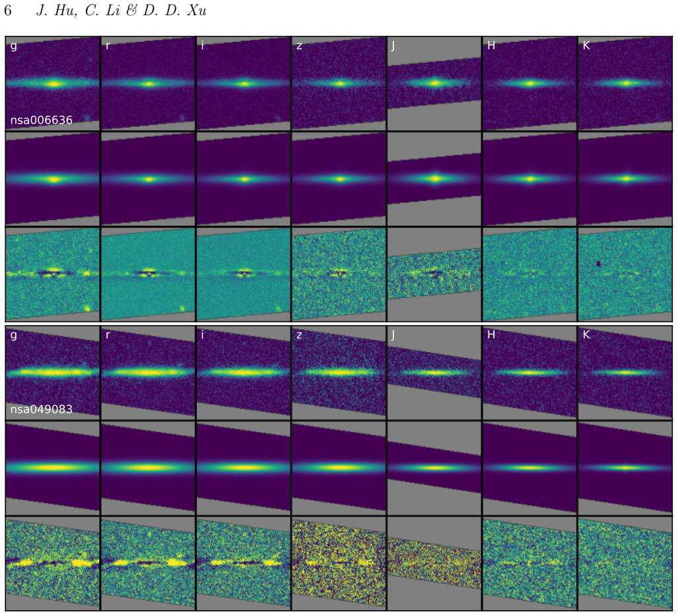Click the nsa049083 r-band residual panel

(x=148, y=563)
